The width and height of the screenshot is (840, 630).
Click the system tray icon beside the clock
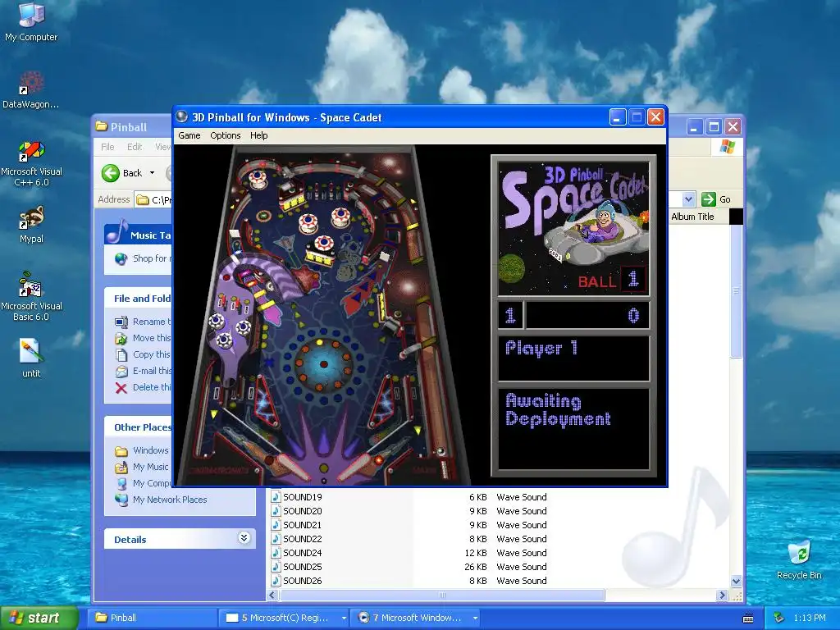778,618
